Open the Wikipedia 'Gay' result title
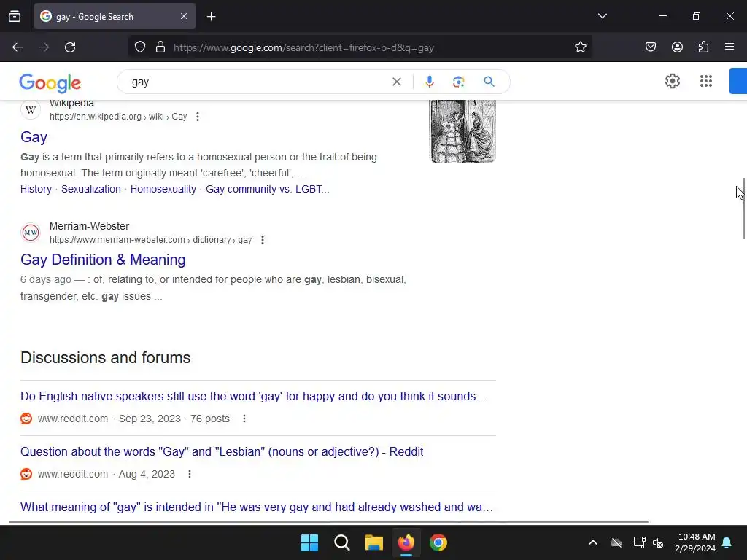747x560 pixels. point(34,137)
